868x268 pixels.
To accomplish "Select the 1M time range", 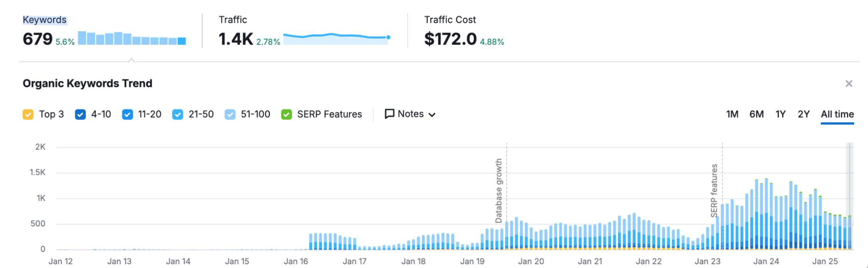I will click(732, 114).
